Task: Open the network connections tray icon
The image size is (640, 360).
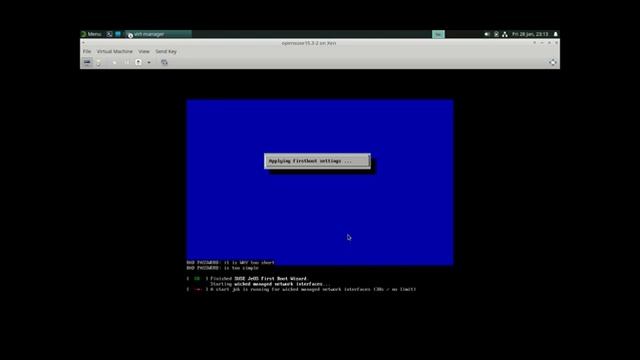Action: [505, 34]
